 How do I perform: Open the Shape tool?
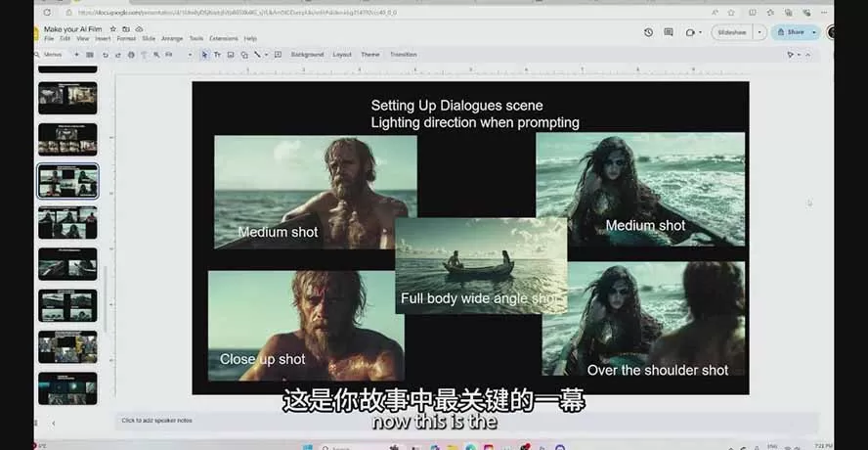click(244, 55)
